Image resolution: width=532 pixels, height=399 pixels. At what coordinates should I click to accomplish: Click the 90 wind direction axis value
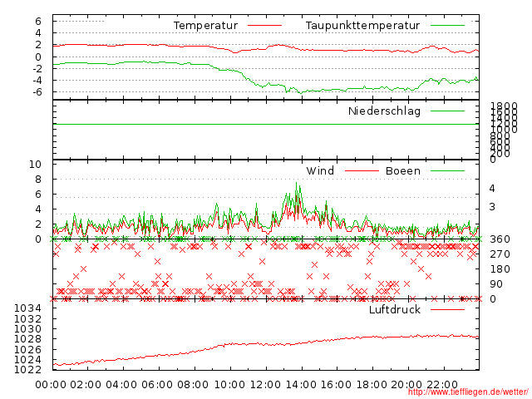(496, 284)
